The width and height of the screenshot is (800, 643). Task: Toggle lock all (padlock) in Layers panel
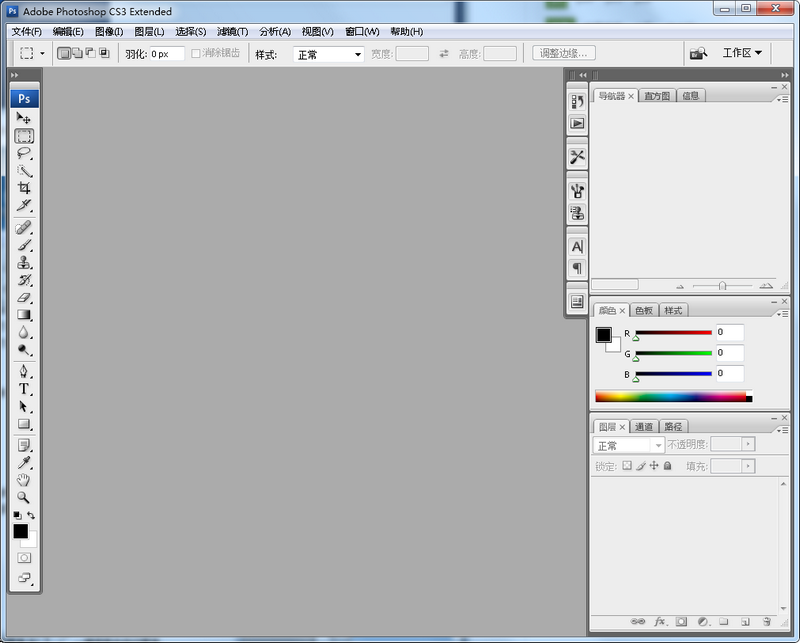[x=667, y=466]
